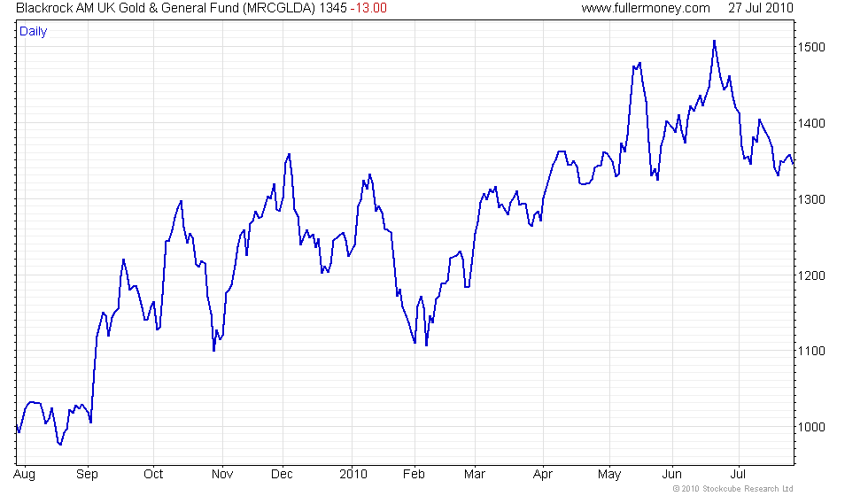Viewport: 868px width, 496px height.
Task: Click the early December peak of the price line near 1360
Action: (289, 154)
